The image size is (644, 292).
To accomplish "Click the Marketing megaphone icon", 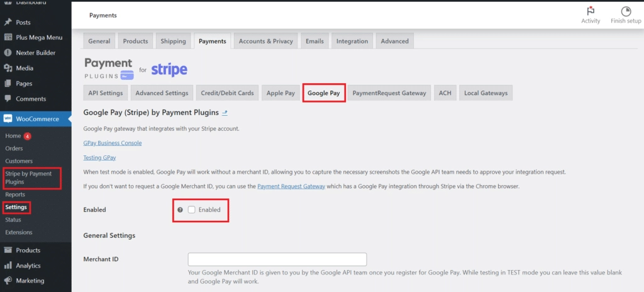I will (8, 281).
